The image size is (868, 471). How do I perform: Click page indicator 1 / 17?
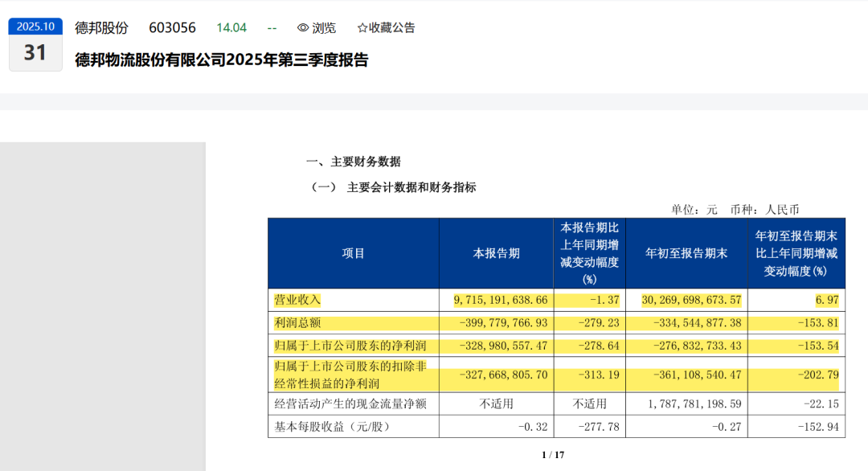coord(552,455)
